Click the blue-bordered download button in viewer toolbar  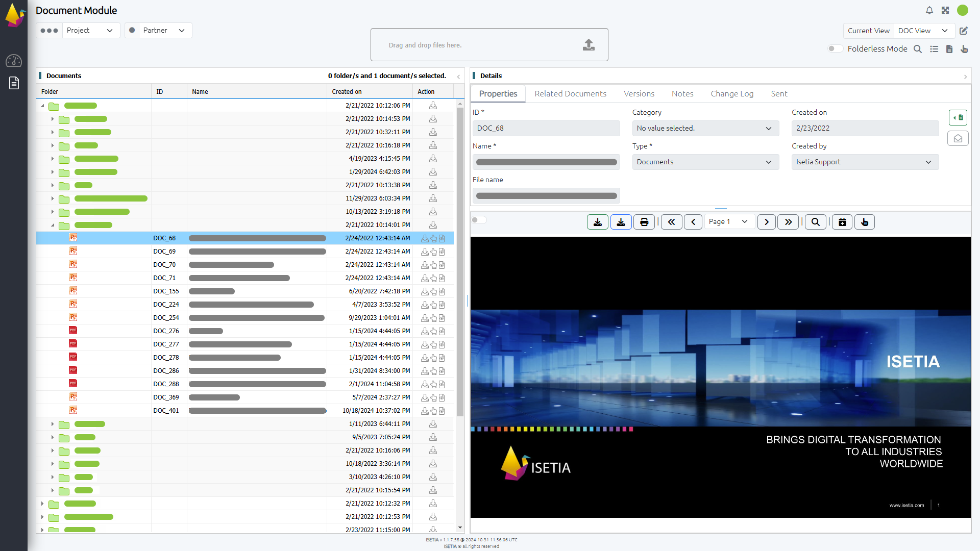pyautogui.click(x=621, y=222)
